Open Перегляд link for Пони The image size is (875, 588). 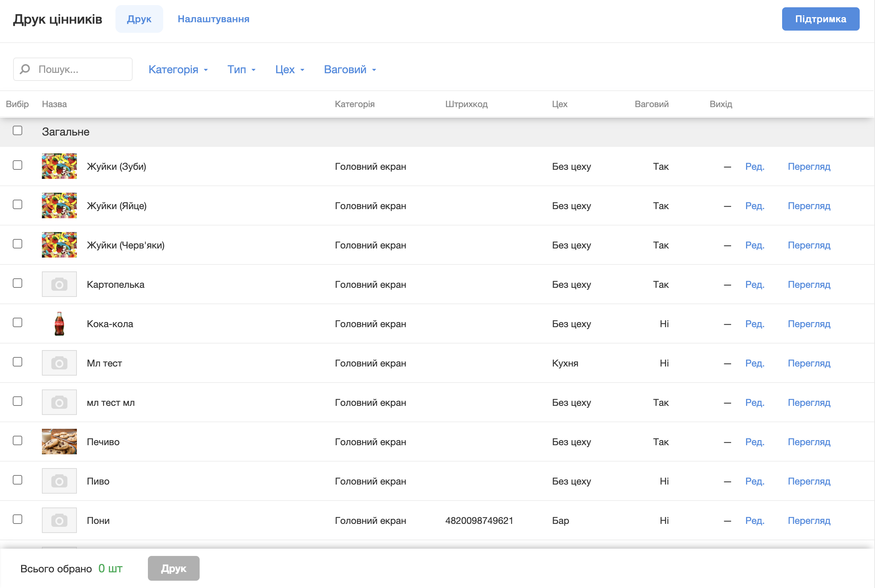tap(809, 521)
